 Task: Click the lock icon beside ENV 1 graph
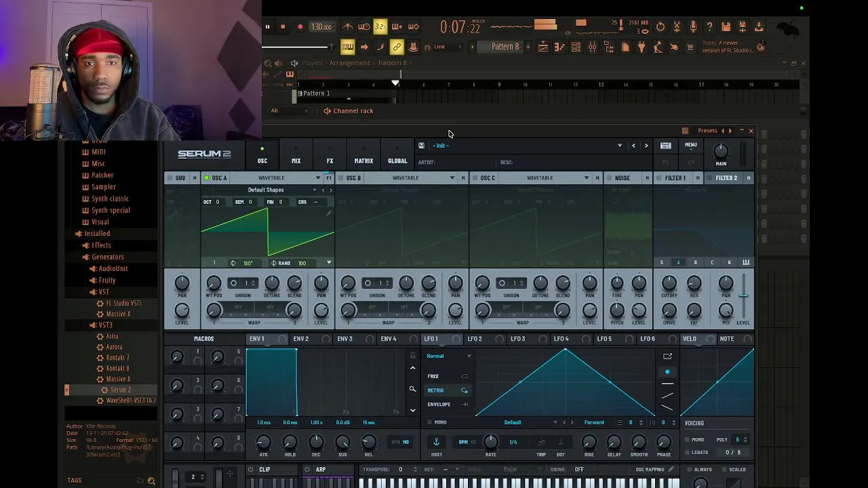coord(412,356)
